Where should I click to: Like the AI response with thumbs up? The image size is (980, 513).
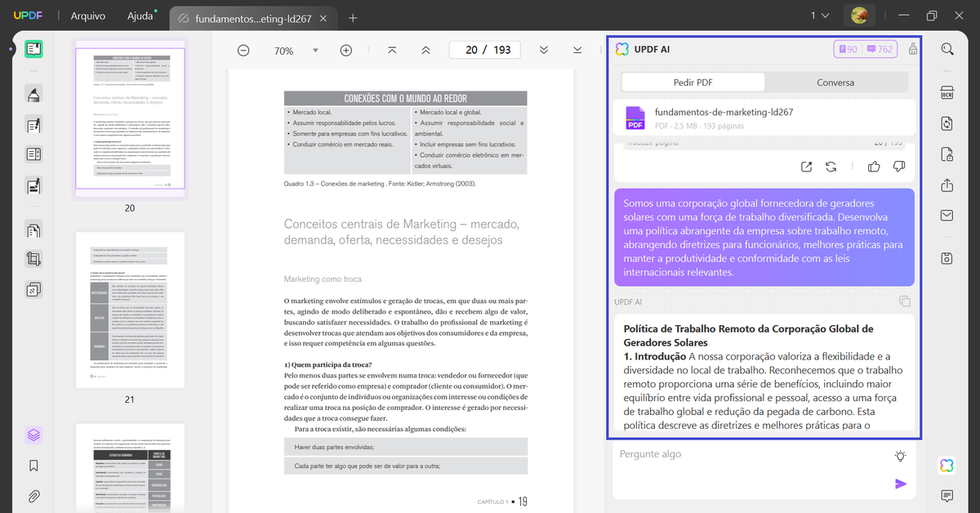click(874, 167)
